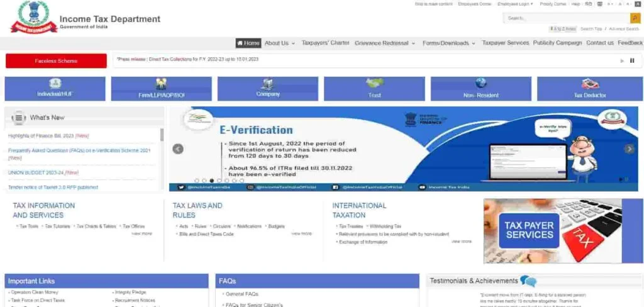644x307 pixels.
Task: Open Taxpayer Services menu item
Action: [505, 43]
